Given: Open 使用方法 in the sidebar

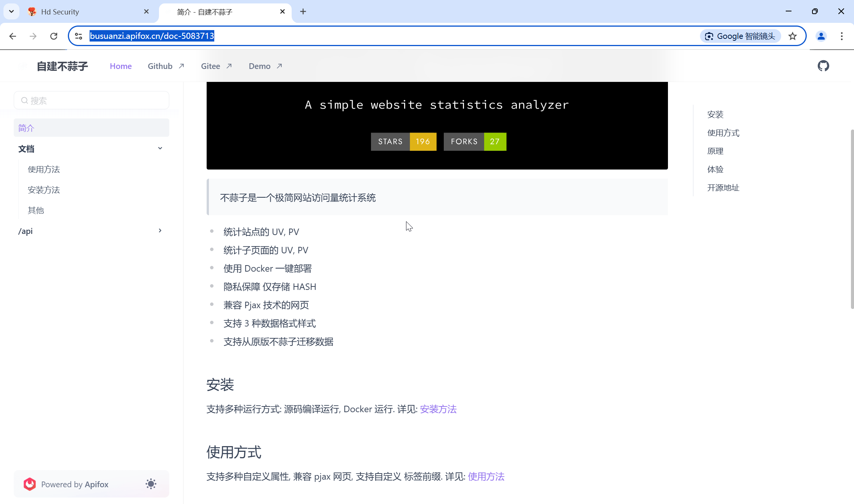Looking at the screenshot, I should [x=44, y=170].
